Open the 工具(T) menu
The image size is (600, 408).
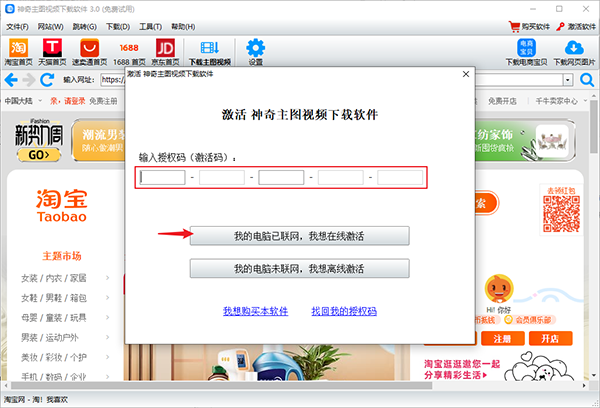(x=151, y=25)
